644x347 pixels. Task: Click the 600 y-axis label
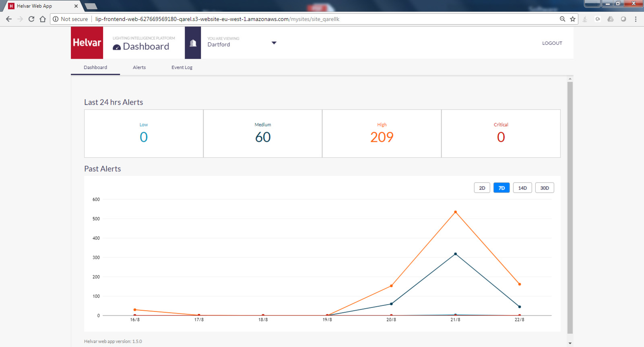click(x=96, y=199)
